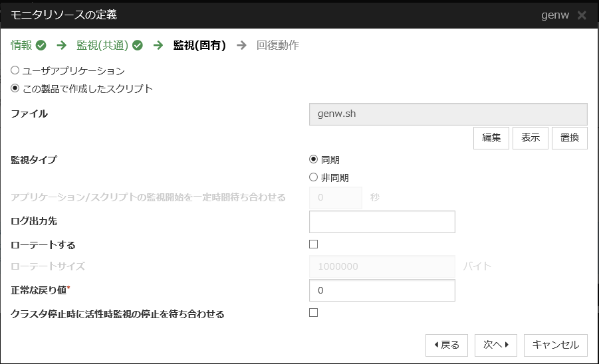This screenshot has height=364, width=599.
Task: Enable the ローテートする checkbox
Action: 314,244
